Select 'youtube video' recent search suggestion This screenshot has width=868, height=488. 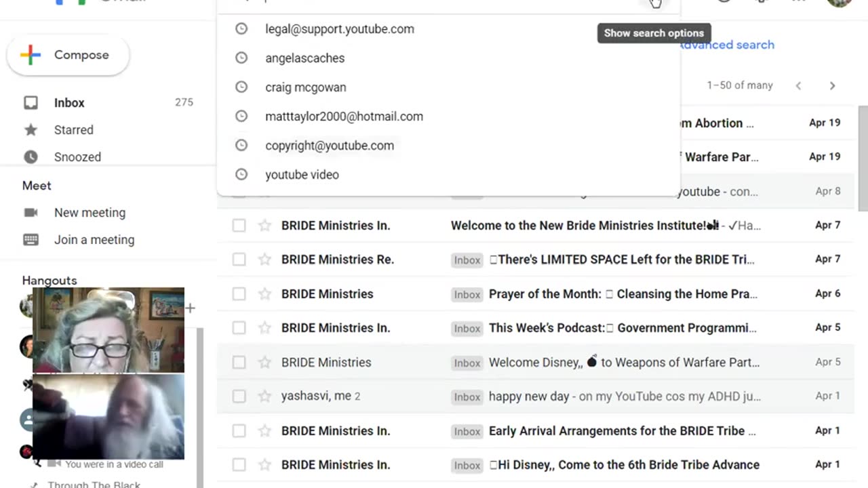[x=302, y=175]
